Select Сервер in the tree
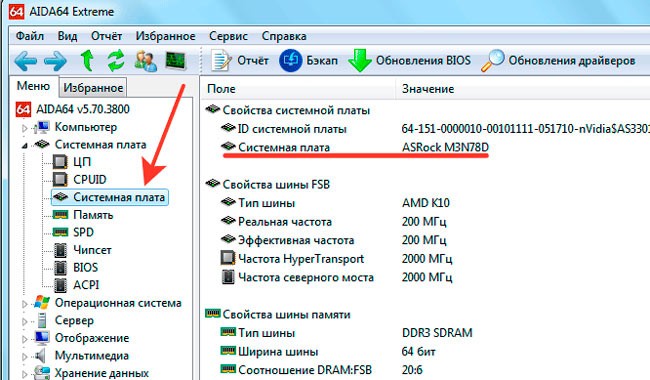 coord(74,320)
